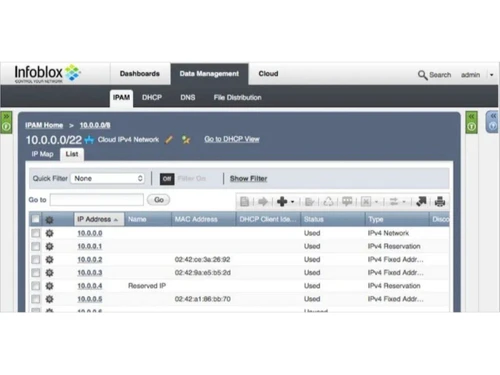Viewport: 500px width, 375px height.
Task: Open the Go to DHCP View link
Action: click(232, 139)
